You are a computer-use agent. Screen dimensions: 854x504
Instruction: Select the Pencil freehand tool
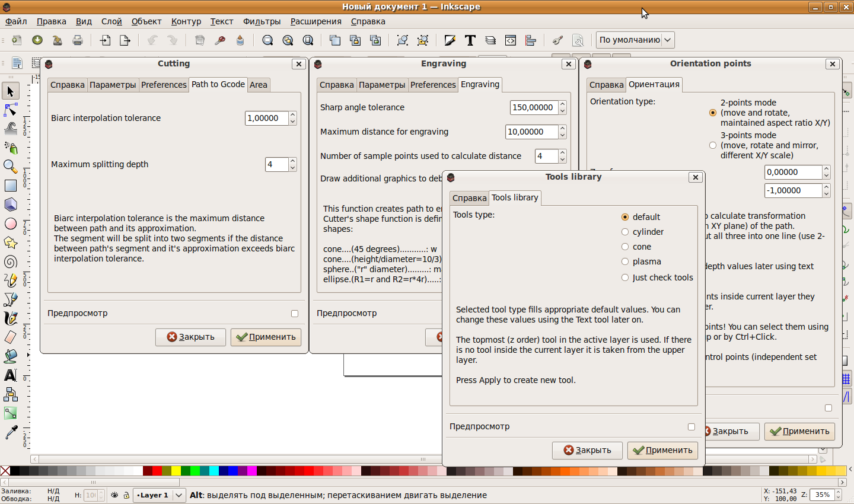tap(11, 280)
